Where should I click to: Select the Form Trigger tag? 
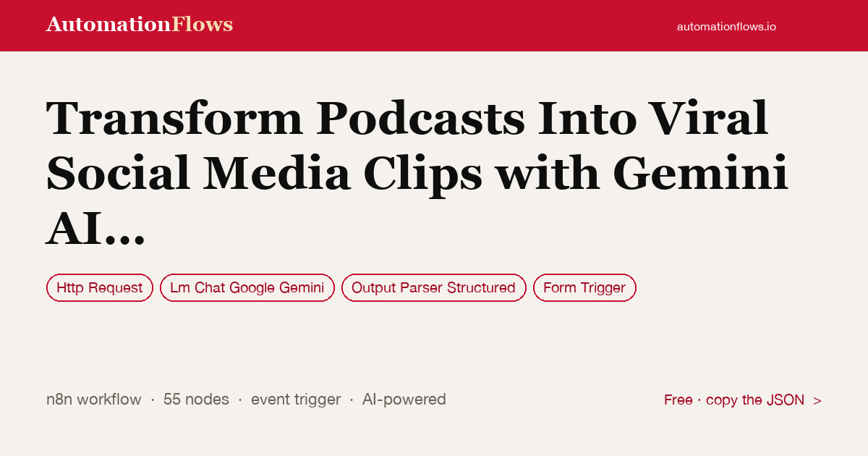point(584,287)
